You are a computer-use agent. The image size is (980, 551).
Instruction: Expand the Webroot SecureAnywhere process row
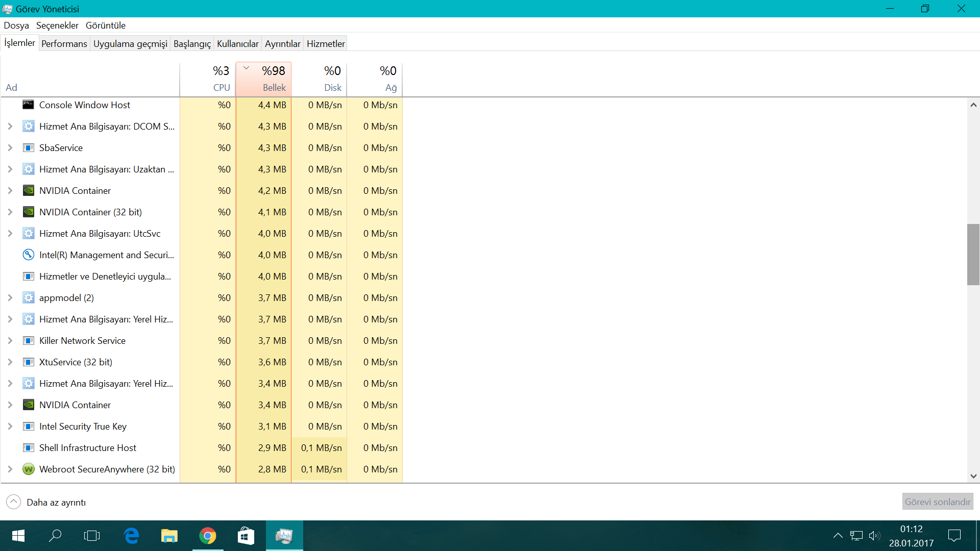click(9, 469)
